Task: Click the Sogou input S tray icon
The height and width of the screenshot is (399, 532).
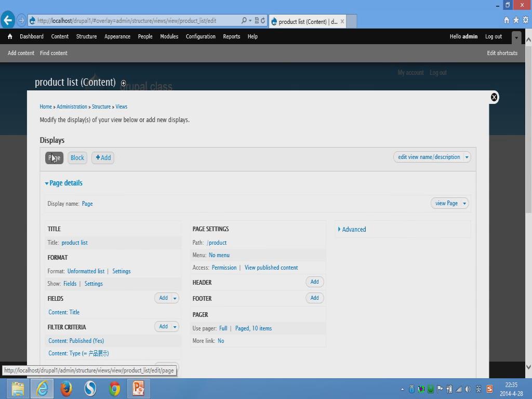Action: [489, 389]
